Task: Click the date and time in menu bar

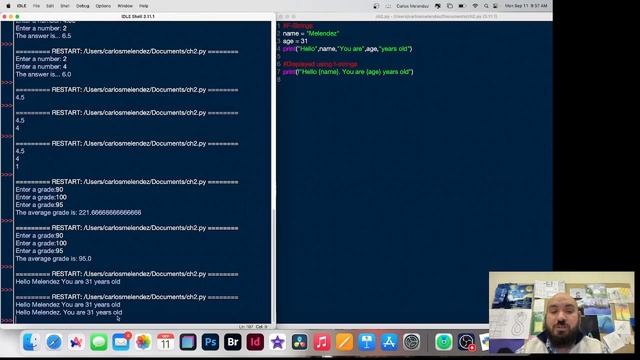Action: [526, 6]
